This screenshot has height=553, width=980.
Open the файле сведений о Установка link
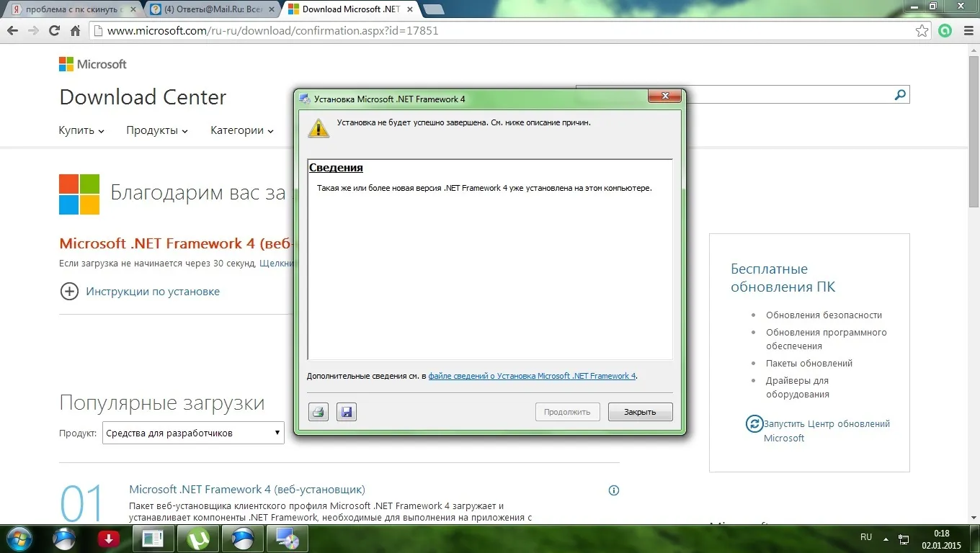(x=532, y=376)
